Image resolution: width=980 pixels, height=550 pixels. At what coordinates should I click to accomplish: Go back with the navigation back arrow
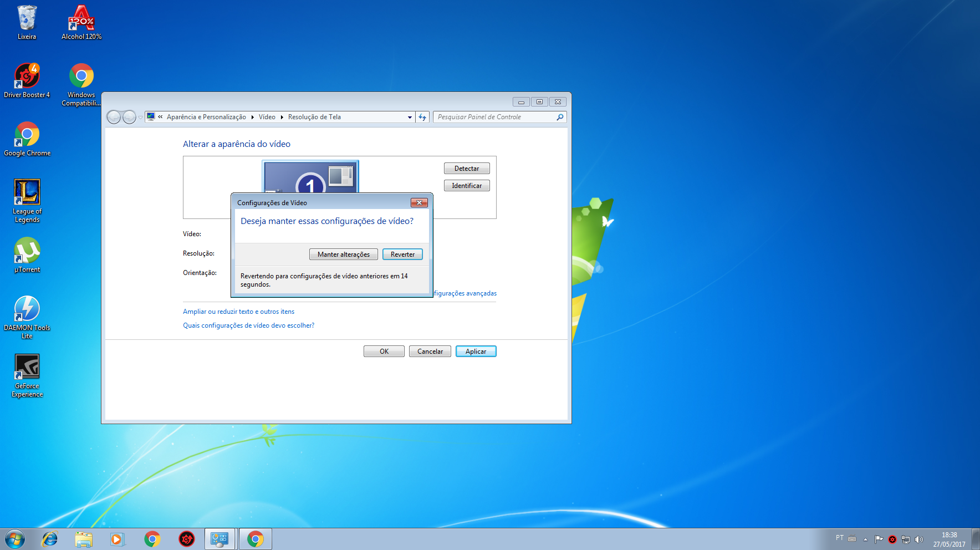tap(114, 117)
